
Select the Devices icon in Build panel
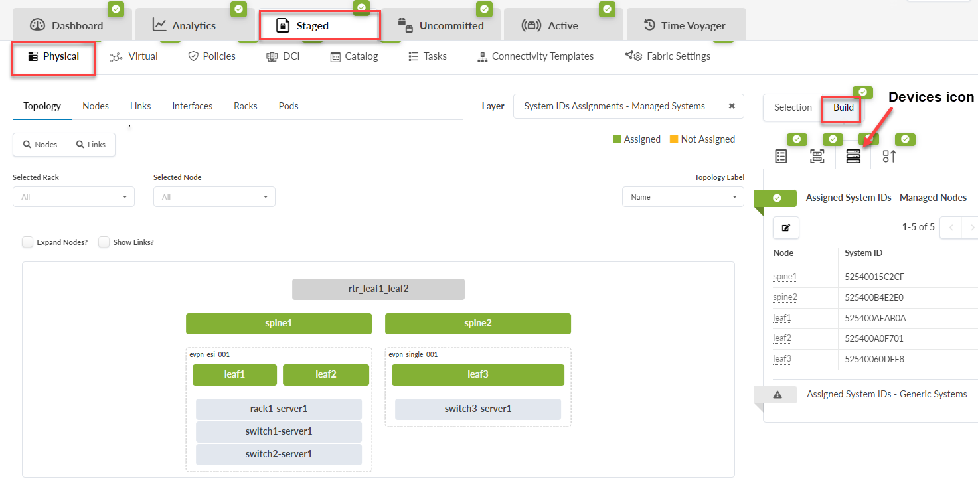tap(853, 156)
